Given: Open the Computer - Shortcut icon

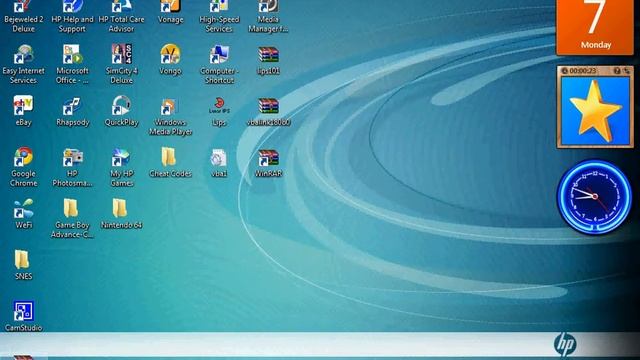Looking at the screenshot, I should [x=219, y=64].
